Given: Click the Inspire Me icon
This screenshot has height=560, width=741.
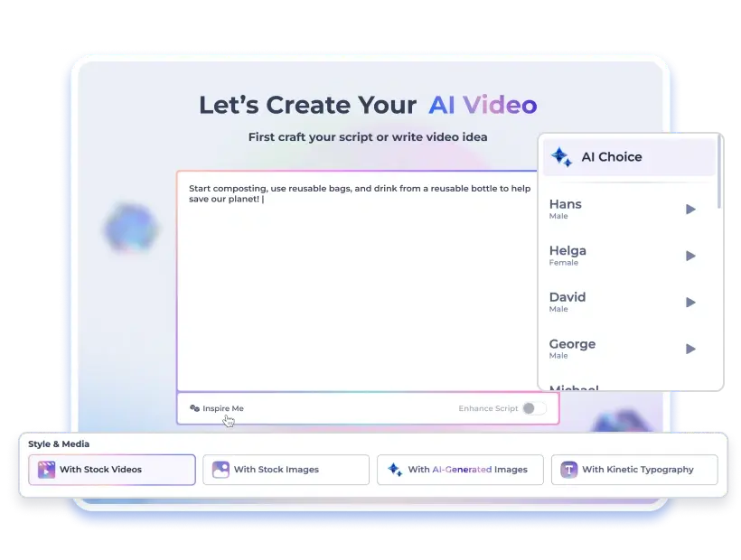Looking at the screenshot, I should click(x=194, y=408).
